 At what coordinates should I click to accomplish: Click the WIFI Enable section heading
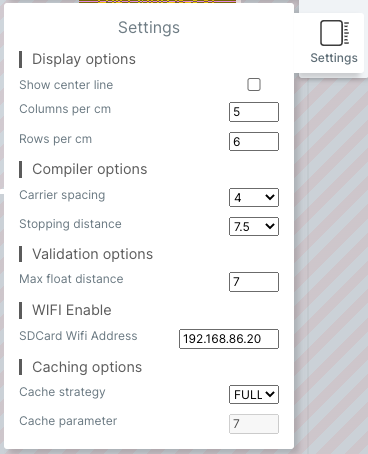point(72,310)
